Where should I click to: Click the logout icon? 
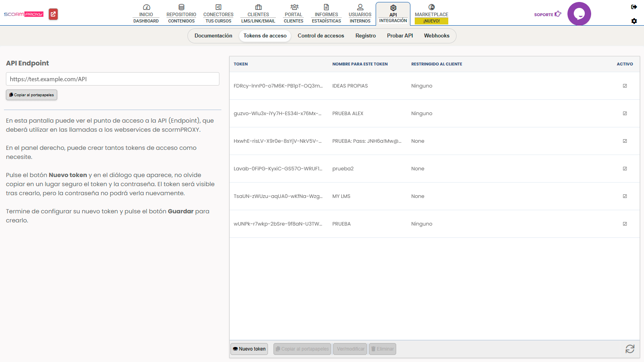coord(634,7)
